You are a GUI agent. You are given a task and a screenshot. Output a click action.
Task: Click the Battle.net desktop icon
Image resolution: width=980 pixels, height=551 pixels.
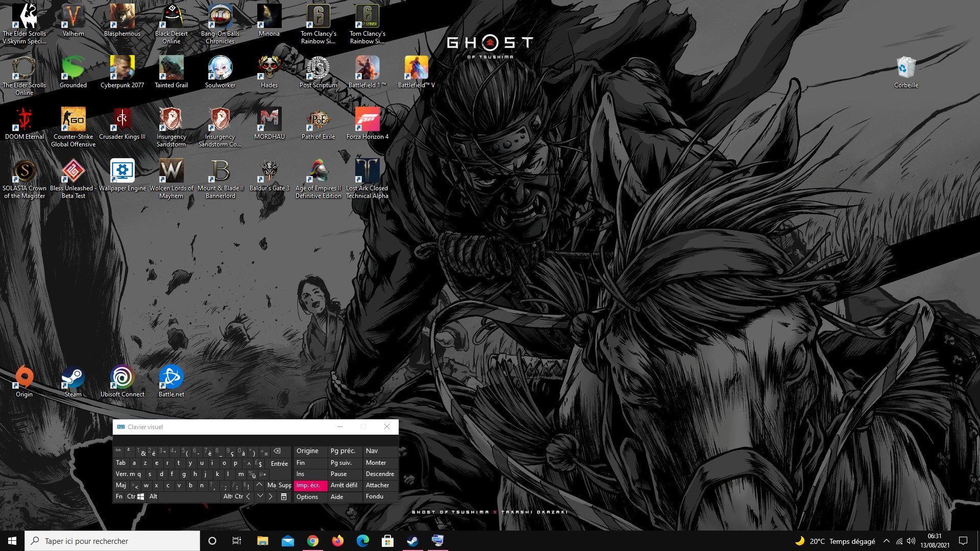click(x=171, y=378)
